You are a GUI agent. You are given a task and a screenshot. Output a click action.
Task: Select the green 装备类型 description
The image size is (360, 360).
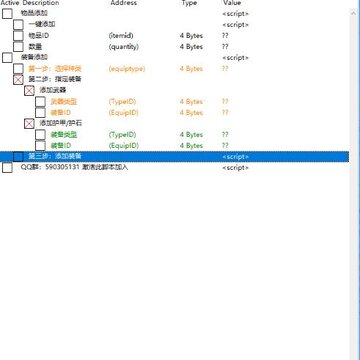[x=64, y=134]
